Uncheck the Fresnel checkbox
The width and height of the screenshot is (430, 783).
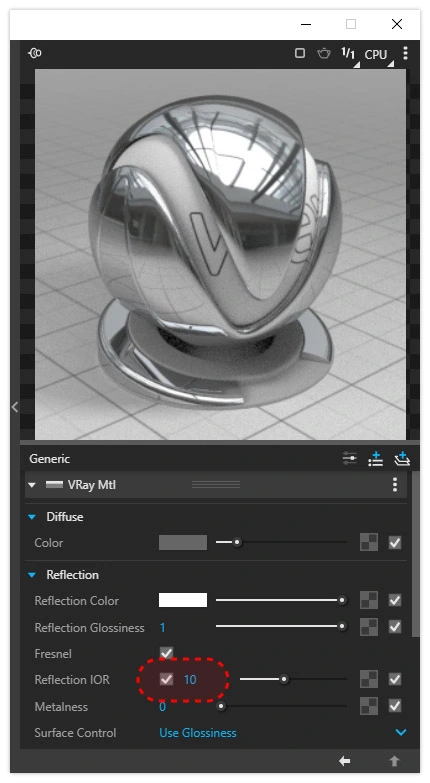point(166,653)
